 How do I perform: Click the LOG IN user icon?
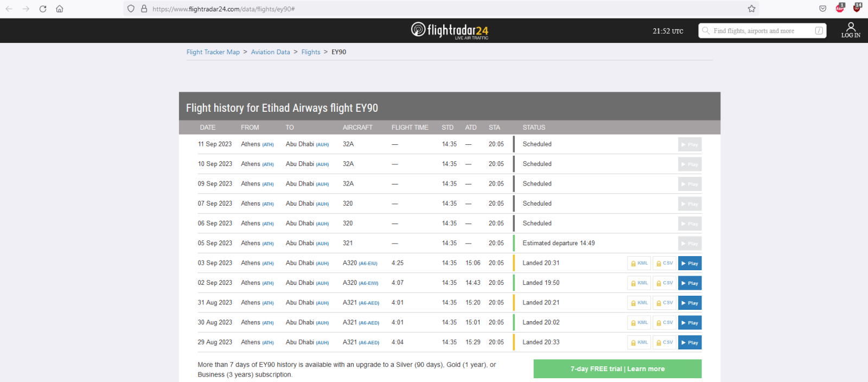coord(851,30)
